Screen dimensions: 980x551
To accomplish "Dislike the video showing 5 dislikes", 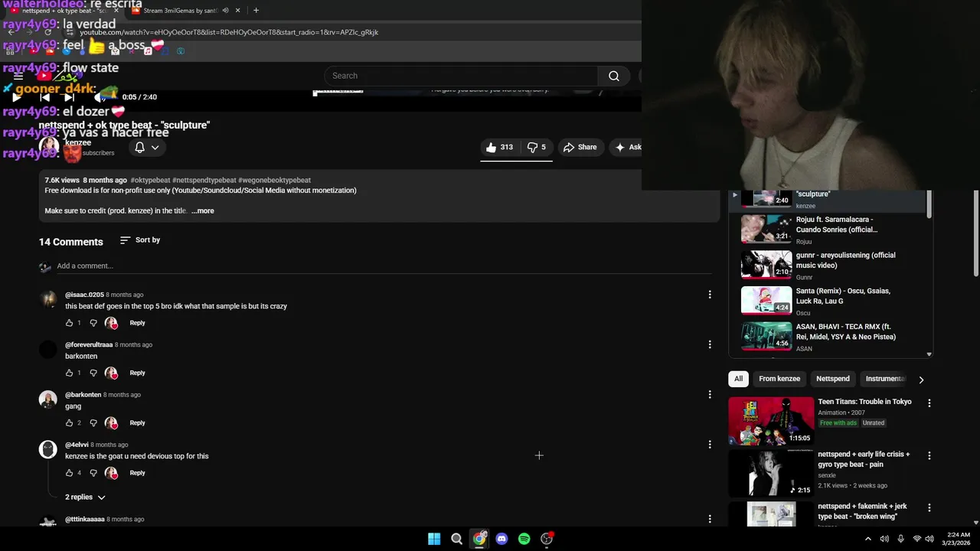I will tap(536, 147).
